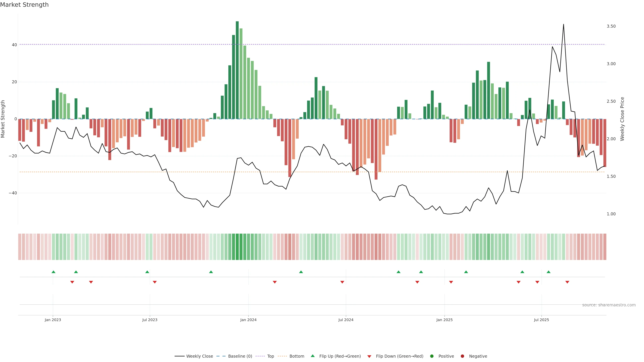Click red flip-down marker right after Jul 2023
The width and height of the screenshot is (644, 362).
click(155, 282)
